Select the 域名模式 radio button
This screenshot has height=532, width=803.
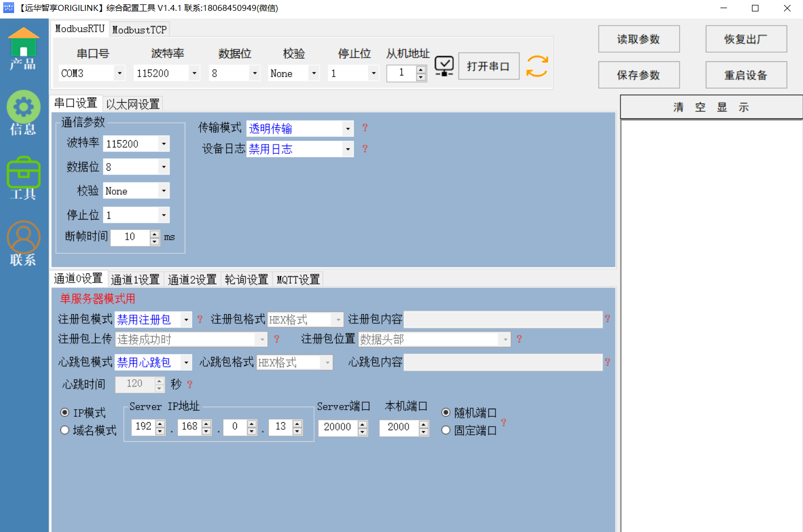(x=65, y=430)
